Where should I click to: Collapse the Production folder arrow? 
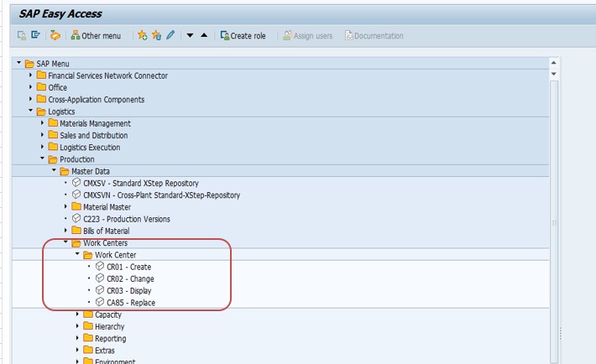pos(42,158)
